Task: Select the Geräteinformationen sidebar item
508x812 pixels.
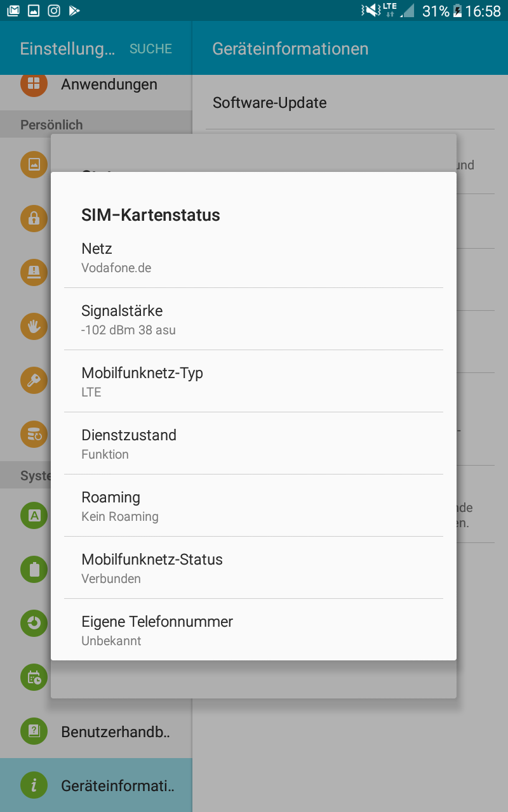Action: [x=117, y=785]
